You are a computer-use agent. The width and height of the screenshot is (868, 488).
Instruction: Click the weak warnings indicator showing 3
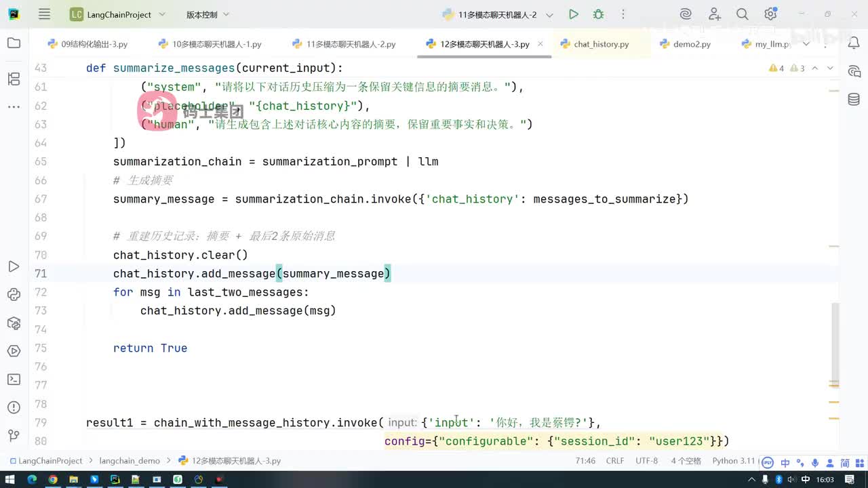797,68
